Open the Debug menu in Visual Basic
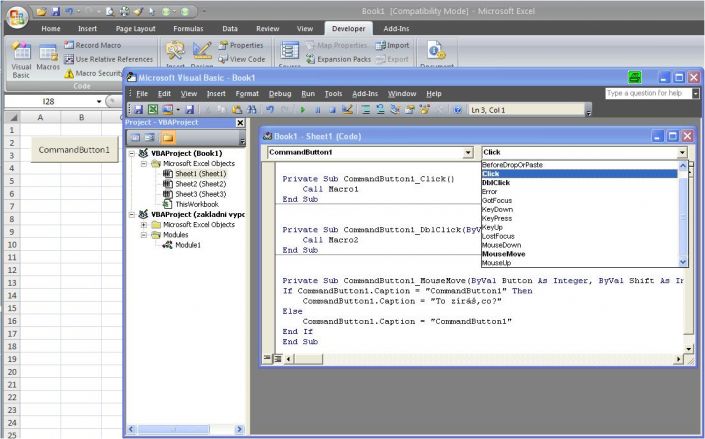Image resolution: width=705 pixels, height=439 pixels. click(280, 94)
